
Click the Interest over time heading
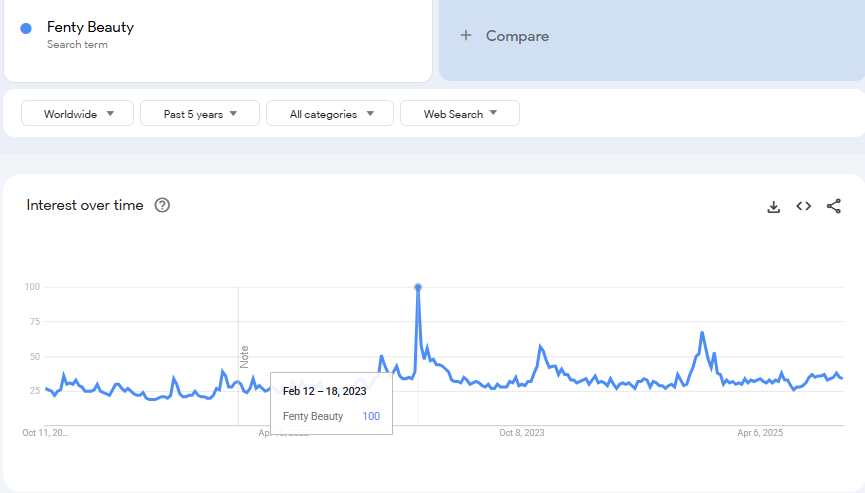point(85,205)
